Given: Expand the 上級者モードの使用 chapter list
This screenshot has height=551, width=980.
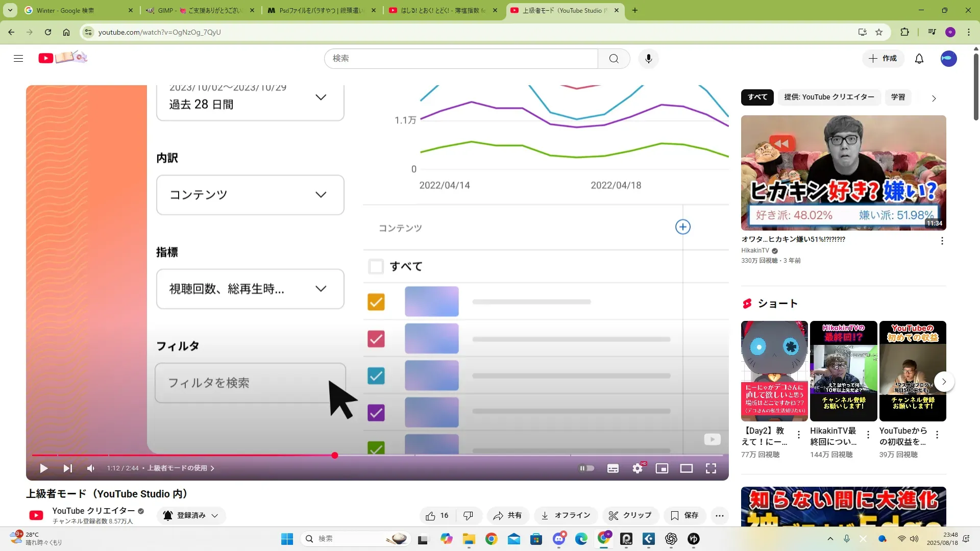Looking at the screenshot, I should 181,468.
